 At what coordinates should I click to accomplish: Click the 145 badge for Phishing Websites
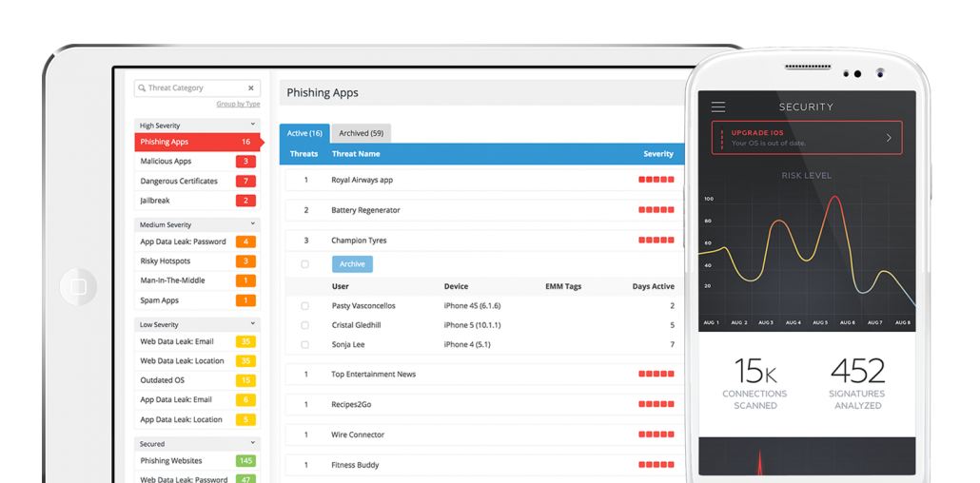pyautogui.click(x=245, y=461)
